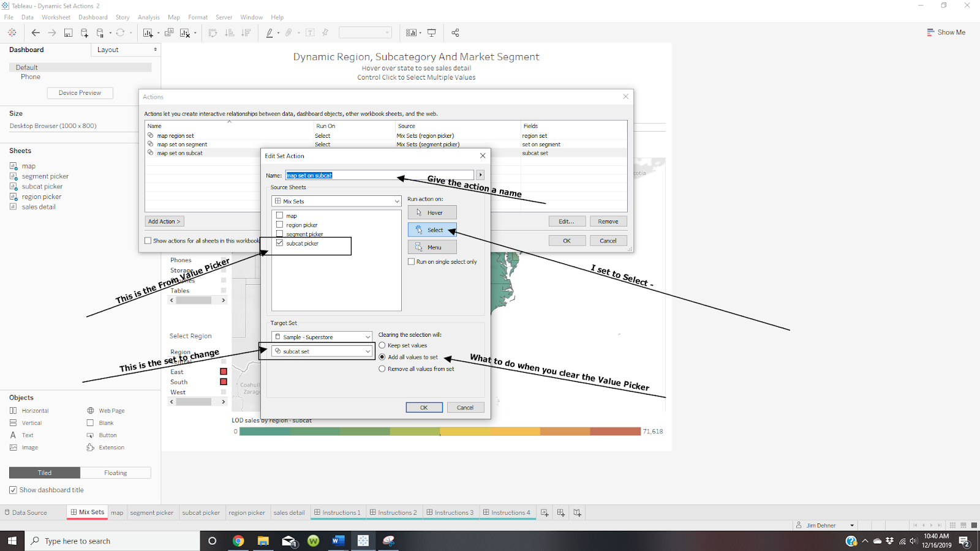Open the Analysis menu
Image resolution: width=980 pixels, height=551 pixels.
149,17
